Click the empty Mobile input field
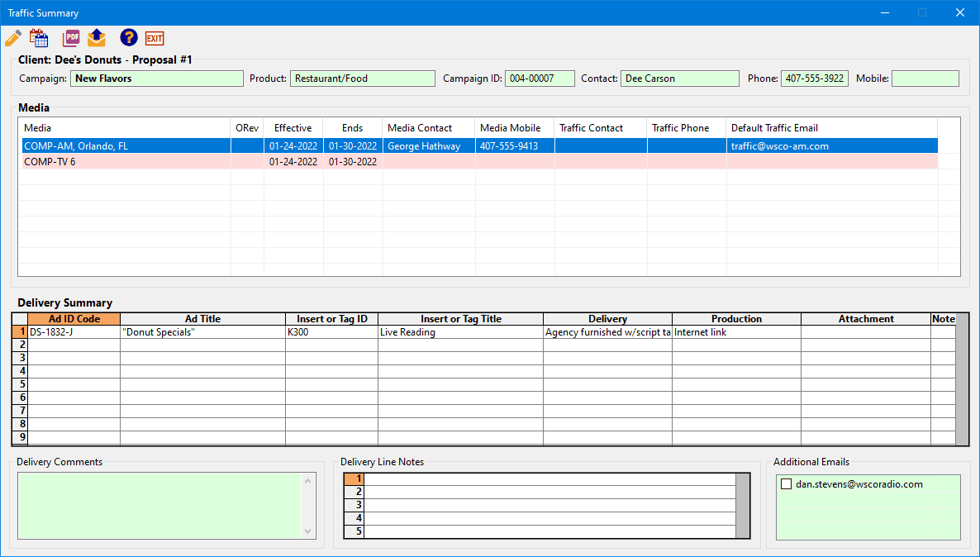This screenshot has width=980, height=557. coord(925,78)
